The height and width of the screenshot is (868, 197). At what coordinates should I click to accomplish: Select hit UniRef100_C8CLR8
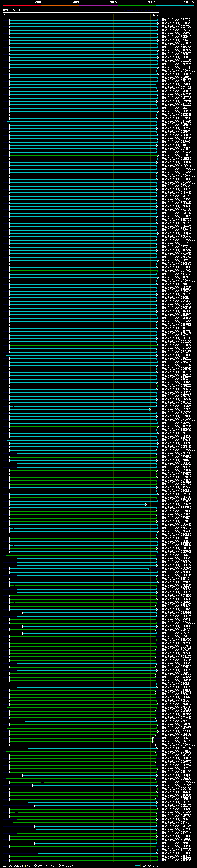click(x=177, y=464)
